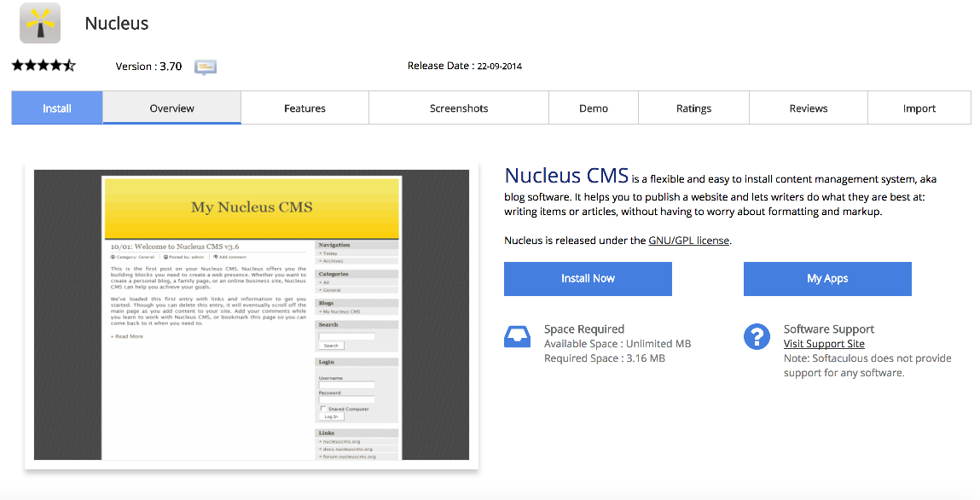Click the star rating icons

pyautogui.click(x=43, y=65)
